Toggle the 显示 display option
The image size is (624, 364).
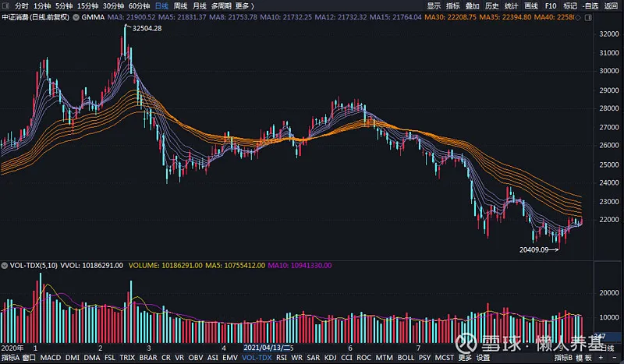[x=434, y=5]
